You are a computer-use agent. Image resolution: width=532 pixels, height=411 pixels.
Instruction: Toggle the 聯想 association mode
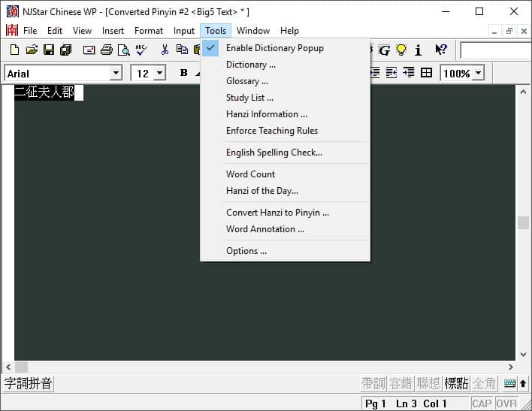pyautogui.click(x=428, y=383)
